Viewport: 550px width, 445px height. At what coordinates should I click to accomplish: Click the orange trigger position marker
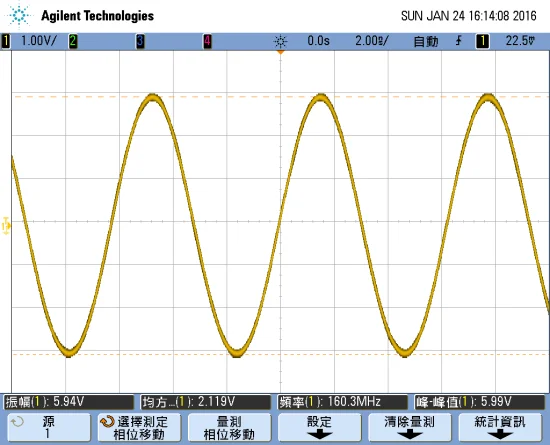[280, 52]
